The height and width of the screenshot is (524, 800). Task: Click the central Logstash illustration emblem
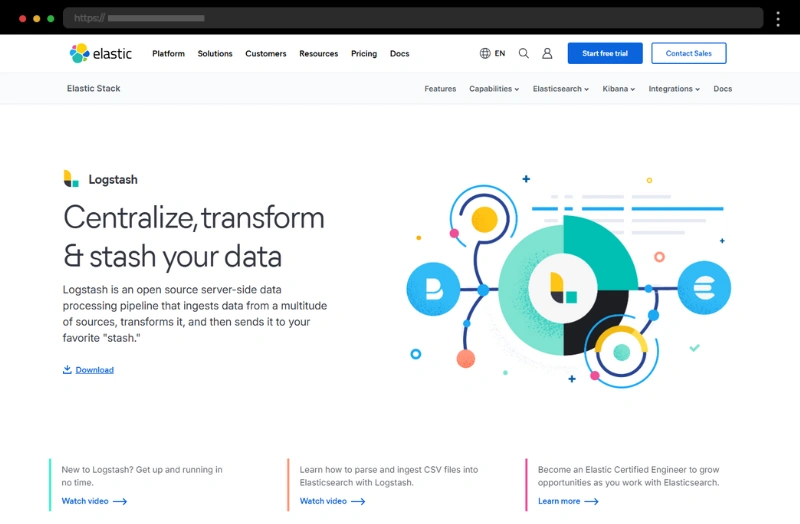coord(563,289)
